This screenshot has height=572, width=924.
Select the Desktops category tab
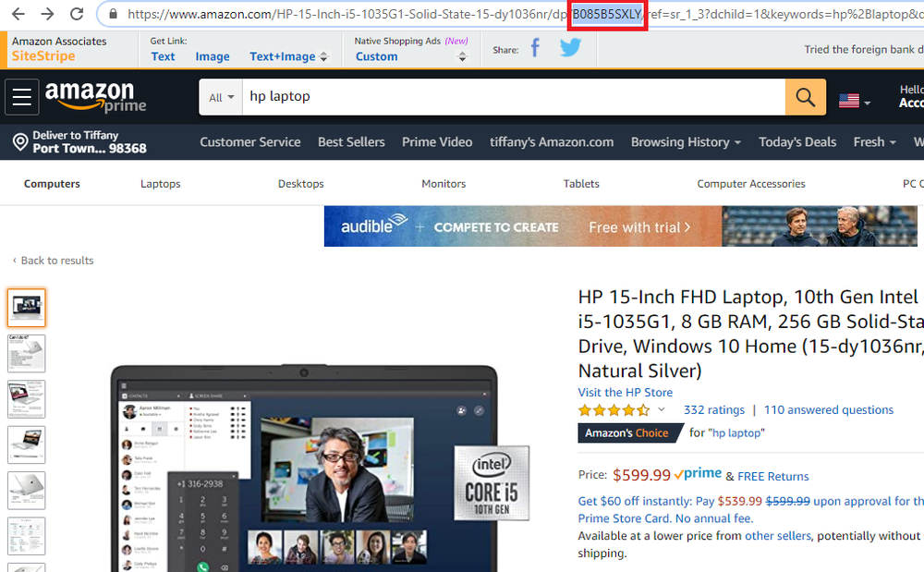[x=300, y=184]
